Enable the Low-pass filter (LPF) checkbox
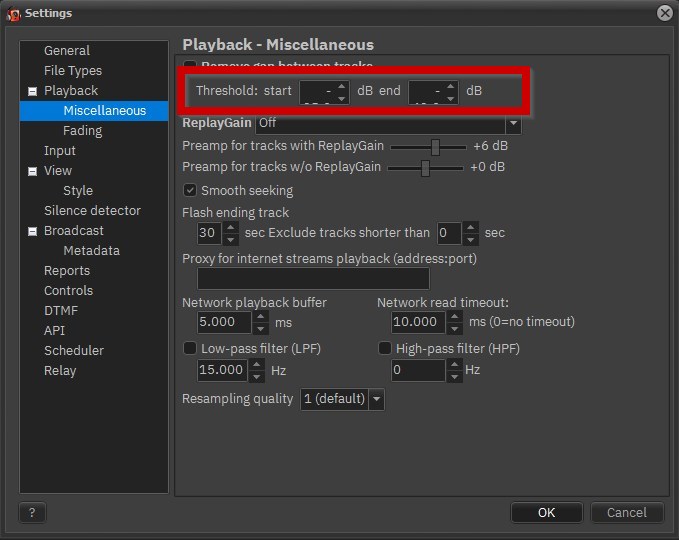This screenshot has width=679, height=540. tap(190, 349)
